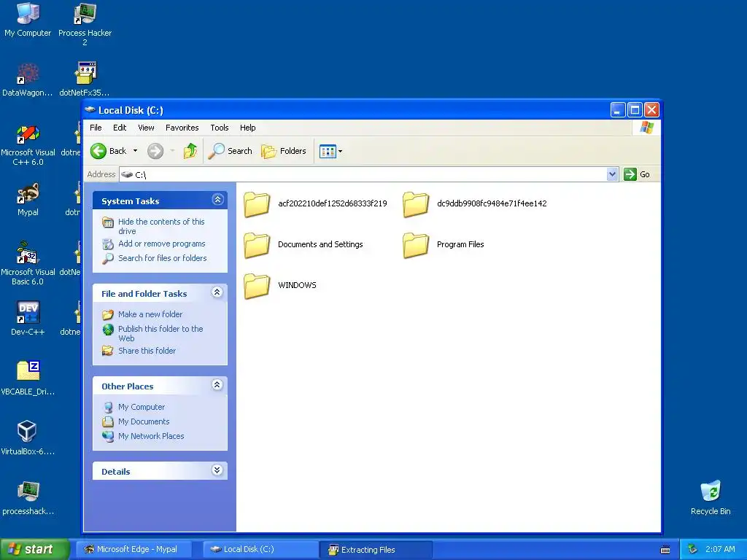The height and width of the screenshot is (560, 747).
Task: Click the Back arrow icon
Action: click(x=98, y=151)
